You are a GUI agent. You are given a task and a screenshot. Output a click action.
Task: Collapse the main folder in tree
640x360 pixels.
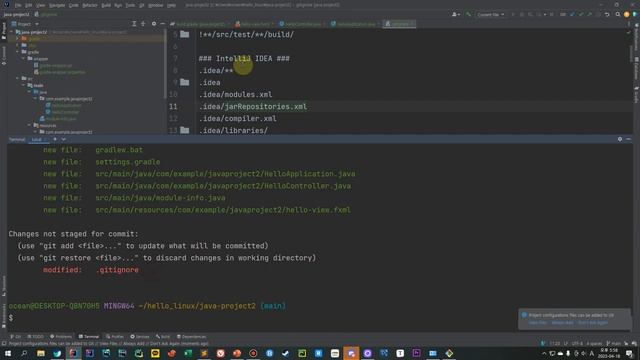tap(23, 85)
